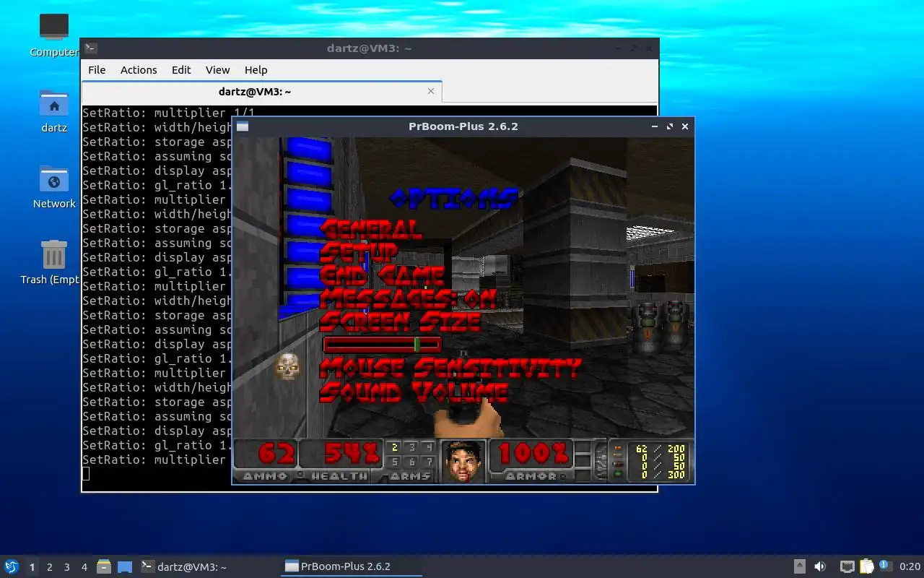This screenshot has width=924, height=578.
Task: Choose End Game in Doom options
Action: click(382, 275)
